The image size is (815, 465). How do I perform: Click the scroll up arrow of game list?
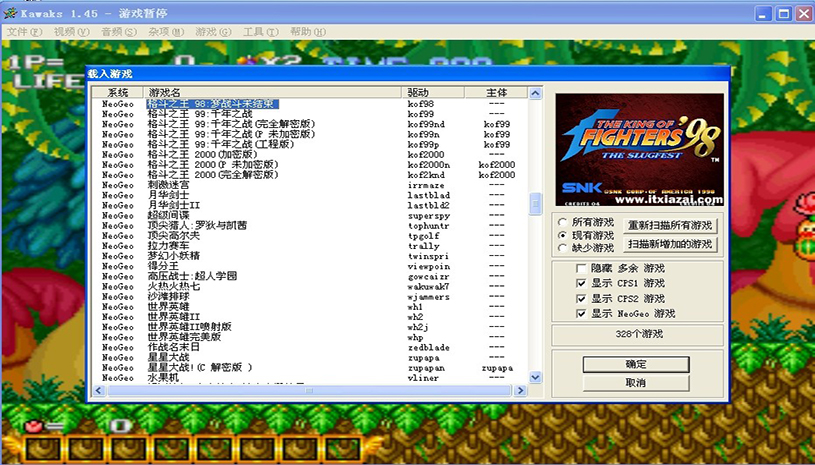(535, 94)
